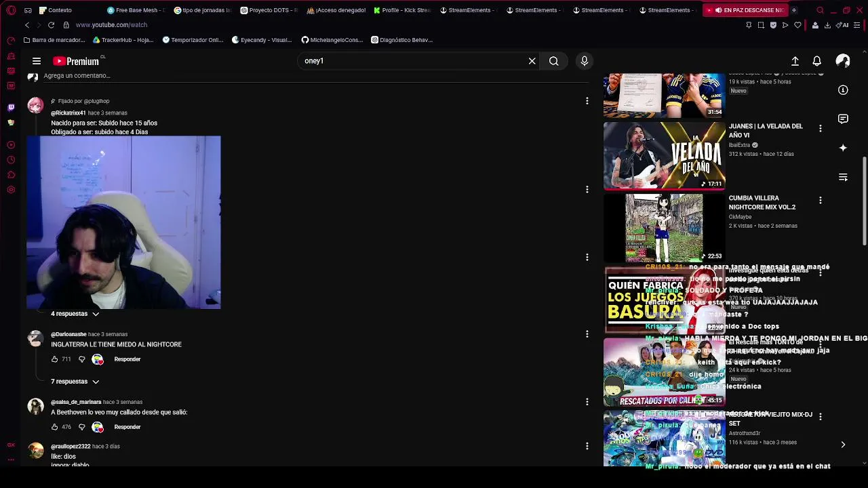Start voice search with the microphone
The image size is (868, 488).
pos(585,61)
